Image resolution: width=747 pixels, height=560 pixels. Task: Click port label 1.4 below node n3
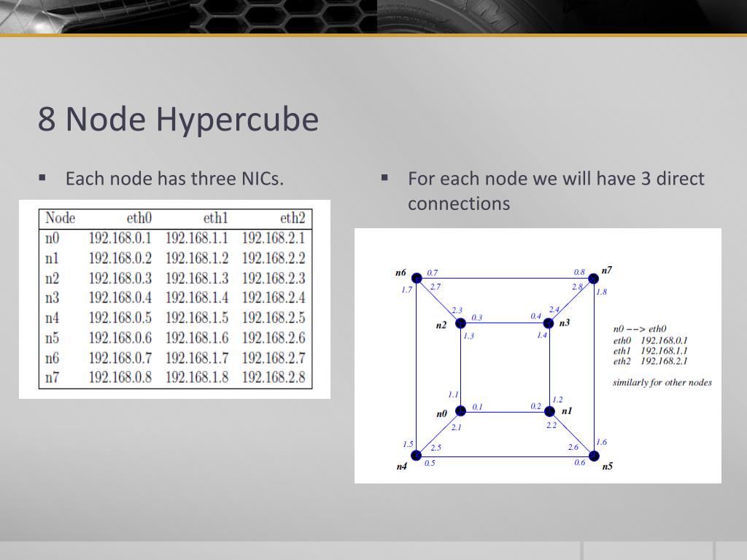542,335
